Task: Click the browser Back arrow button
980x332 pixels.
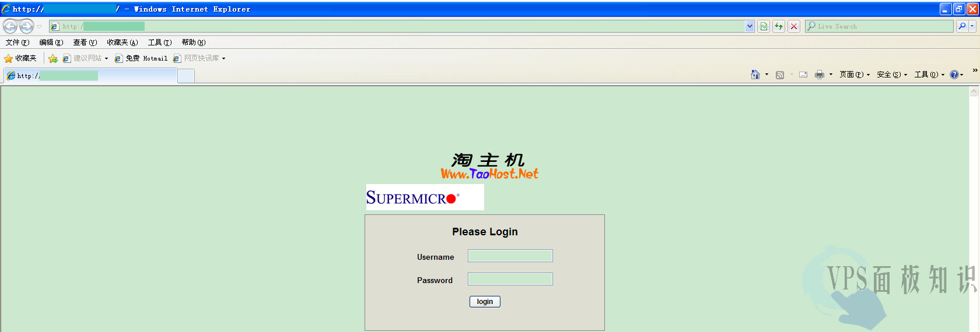Action: pyautogui.click(x=10, y=26)
